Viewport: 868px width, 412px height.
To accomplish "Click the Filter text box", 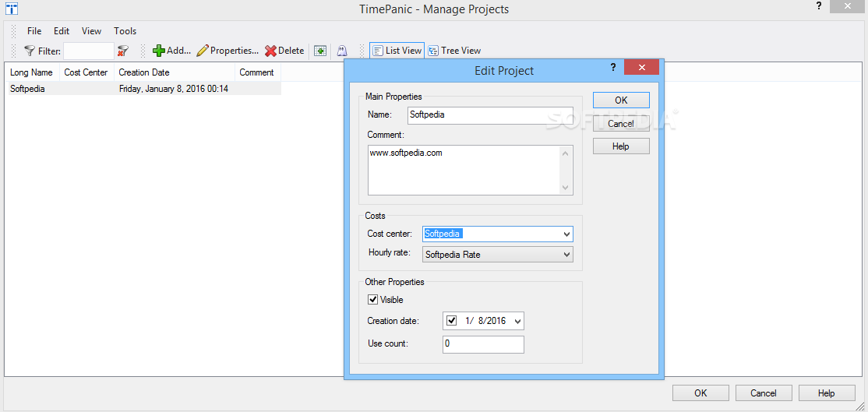I will coord(89,51).
